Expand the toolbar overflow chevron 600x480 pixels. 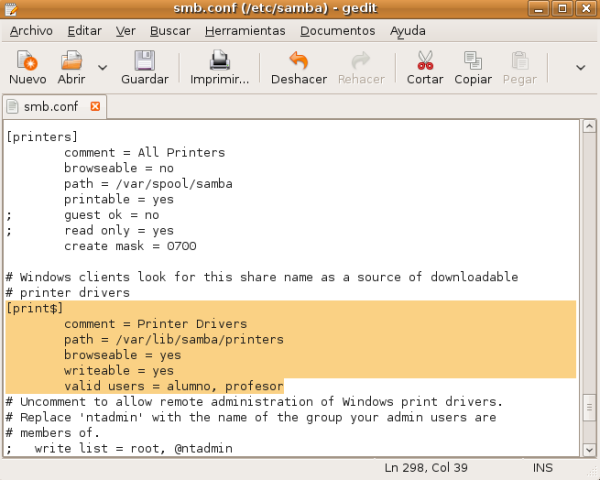tap(580, 68)
